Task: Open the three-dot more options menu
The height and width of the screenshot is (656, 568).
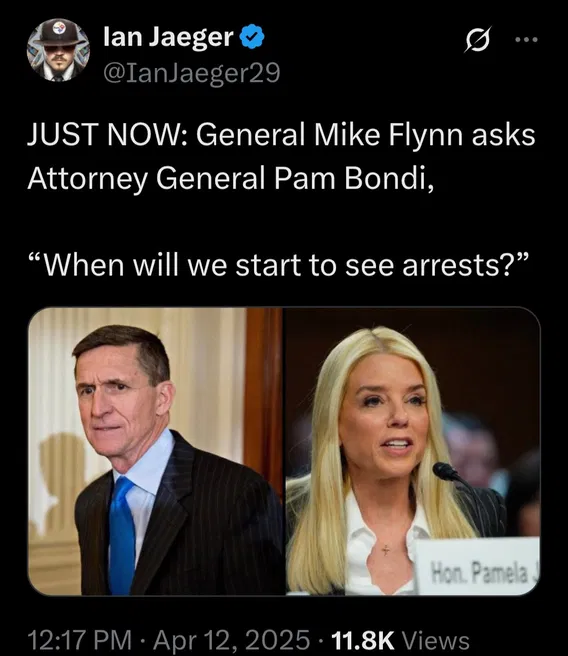Action: click(x=527, y=40)
